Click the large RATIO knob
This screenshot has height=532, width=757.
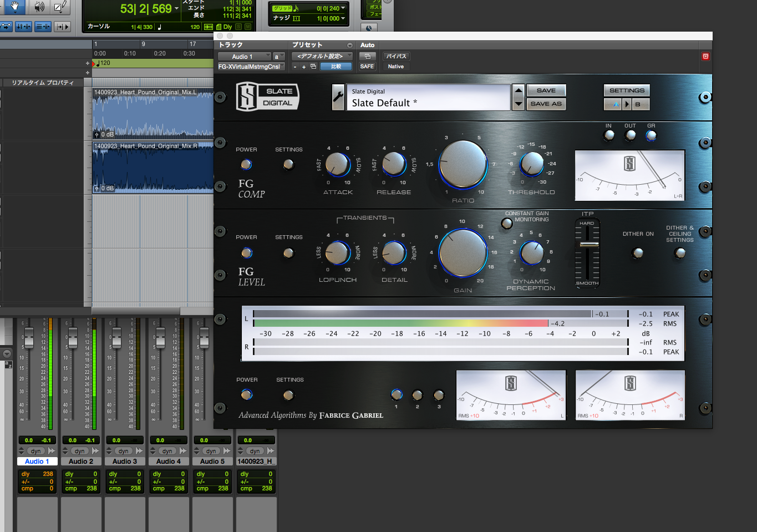[x=463, y=165]
